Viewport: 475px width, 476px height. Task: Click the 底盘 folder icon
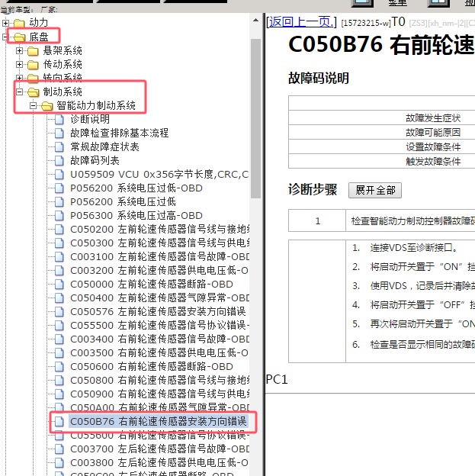click(x=19, y=37)
